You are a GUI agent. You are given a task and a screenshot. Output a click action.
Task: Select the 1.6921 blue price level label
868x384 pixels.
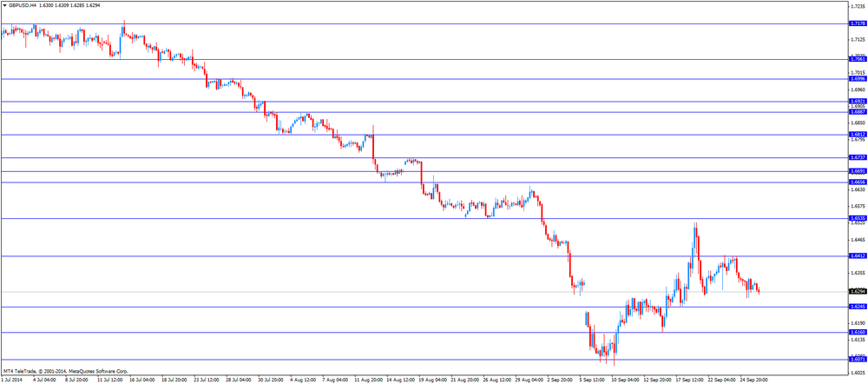coord(857,102)
